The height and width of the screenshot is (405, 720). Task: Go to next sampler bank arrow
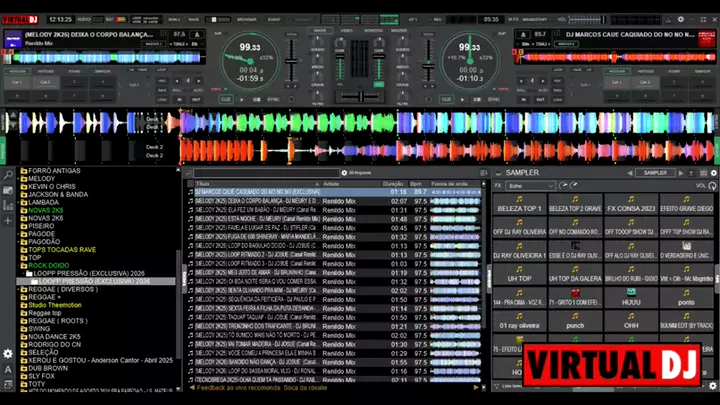click(x=681, y=173)
